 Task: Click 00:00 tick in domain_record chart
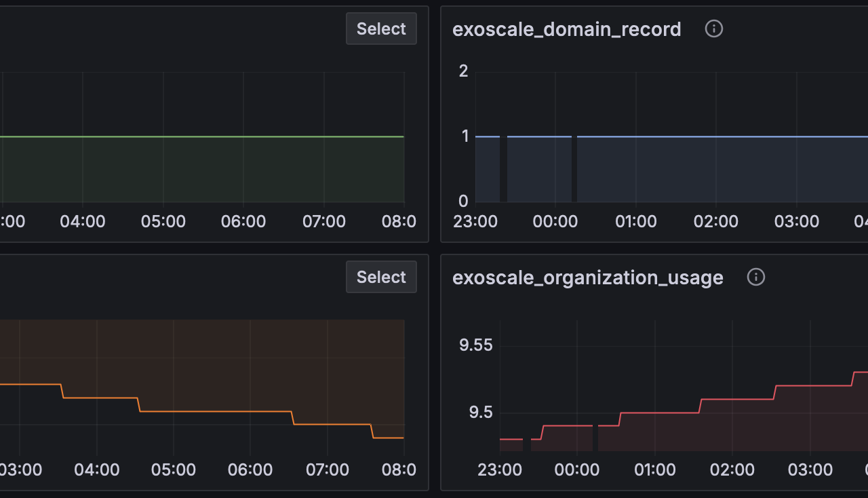(555, 221)
